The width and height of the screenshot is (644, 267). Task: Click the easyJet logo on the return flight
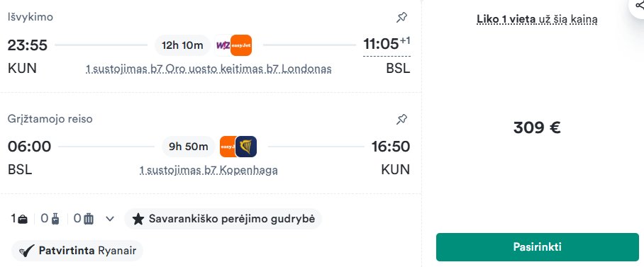point(228,147)
